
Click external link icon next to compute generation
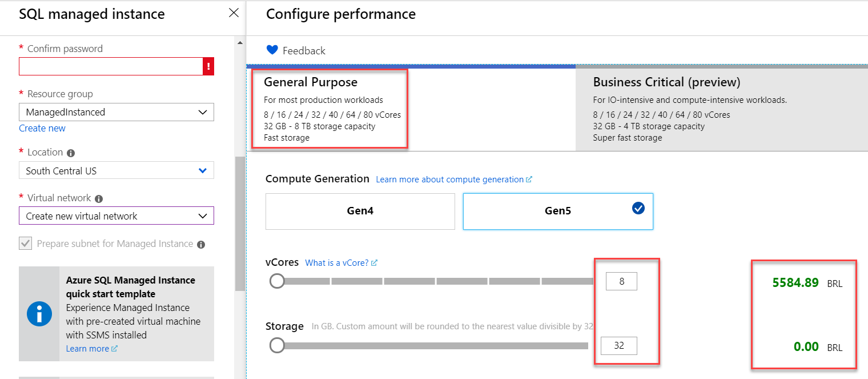(x=529, y=179)
